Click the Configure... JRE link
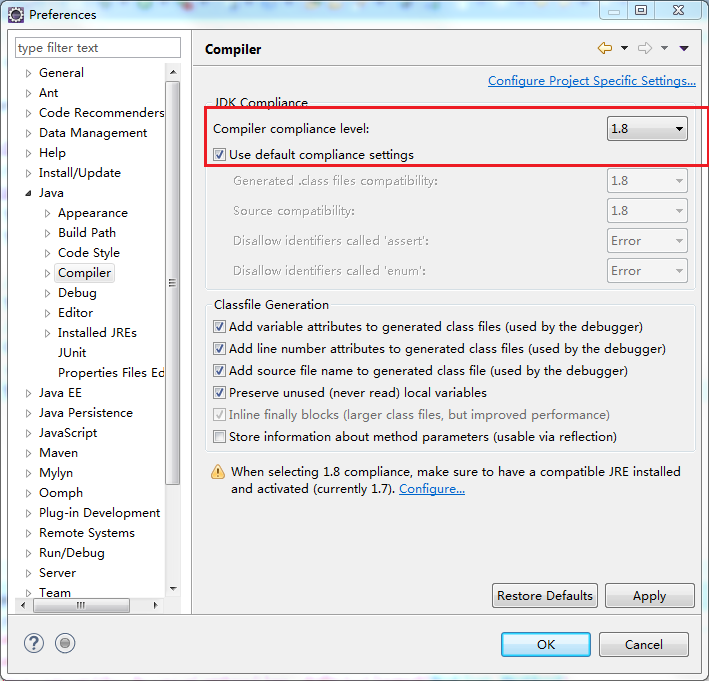 (431, 489)
